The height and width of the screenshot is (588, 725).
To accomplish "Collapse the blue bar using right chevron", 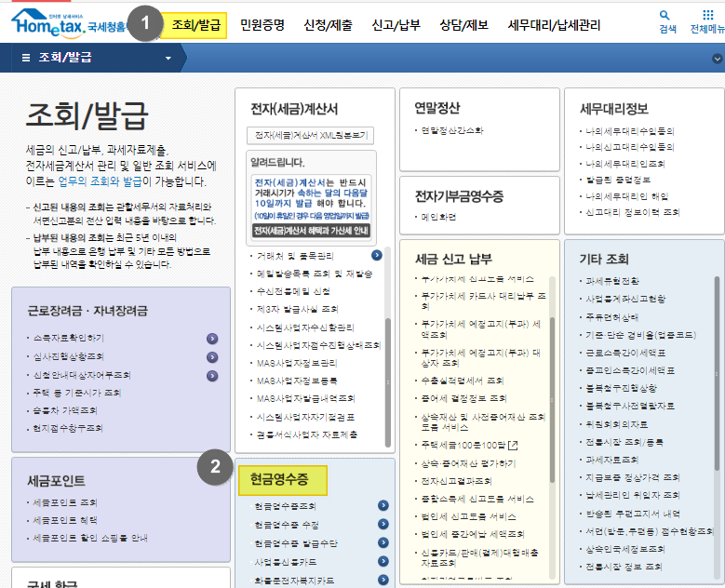I will point(717,59).
